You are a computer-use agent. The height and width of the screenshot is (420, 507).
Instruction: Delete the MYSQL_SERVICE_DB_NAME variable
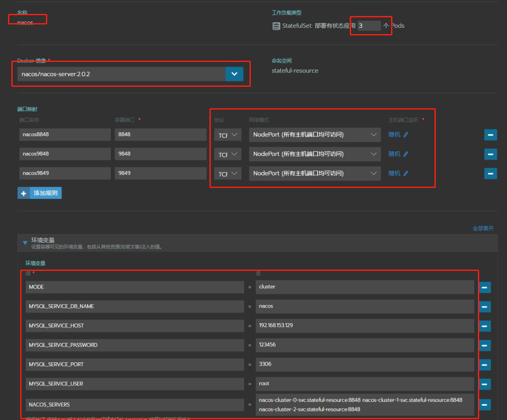[x=485, y=307]
